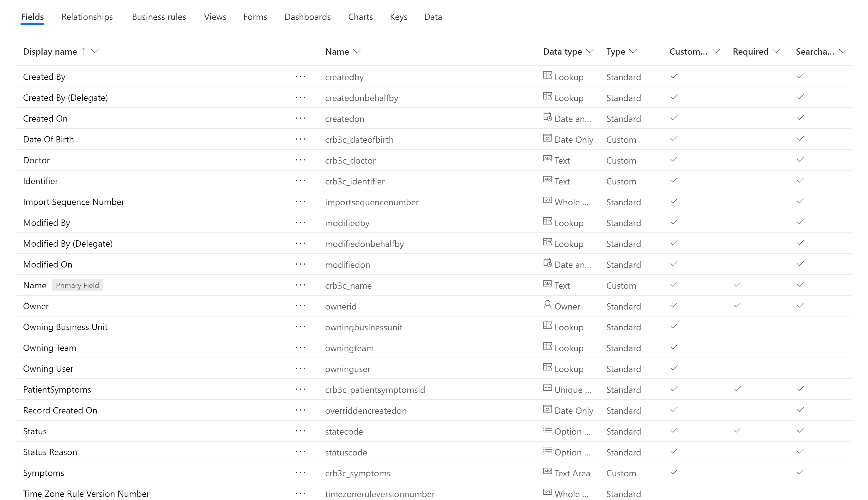Click the Searchable checkmark for Symptoms row
This screenshot has width=868, height=500.
pos(800,472)
